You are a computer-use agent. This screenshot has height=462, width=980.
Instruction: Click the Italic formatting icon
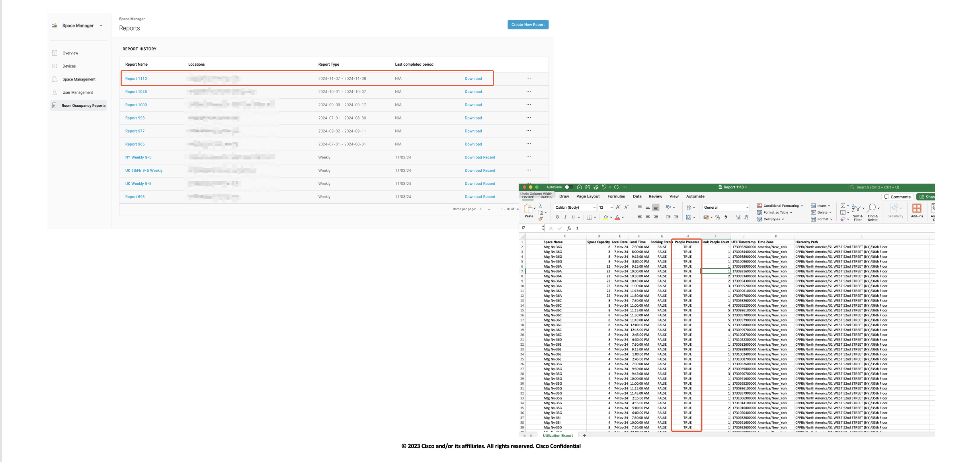point(565,217)
